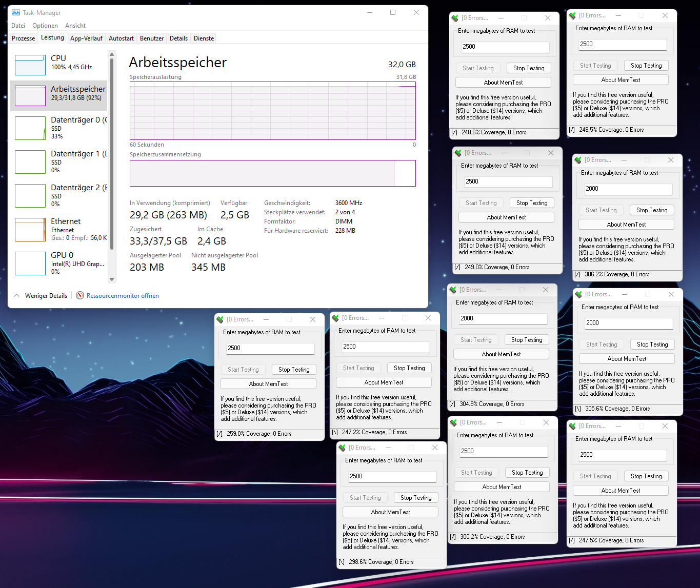The width and height of the screenshot is (700, 588).
Task: Click MemTest icon of the 259.0% Coverage window
Action: click(x=219, y=319)
